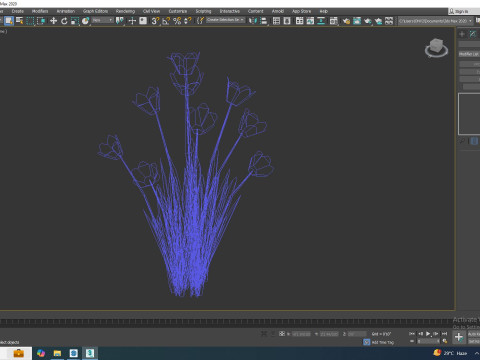This screenshot has height=360, width=480.
Task: Open the Graph Editors menu
Action: coord(95,11)
